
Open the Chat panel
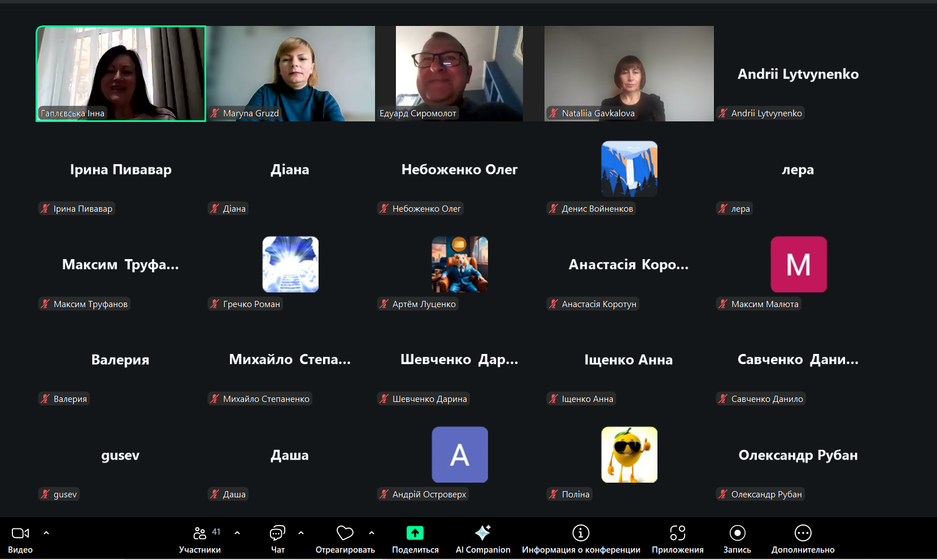point(277,533)
